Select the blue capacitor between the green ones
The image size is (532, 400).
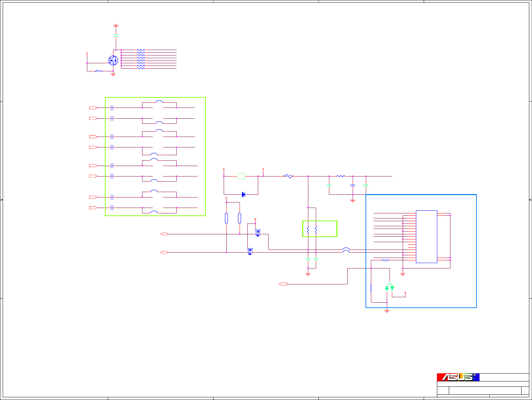tap(353, 185)
